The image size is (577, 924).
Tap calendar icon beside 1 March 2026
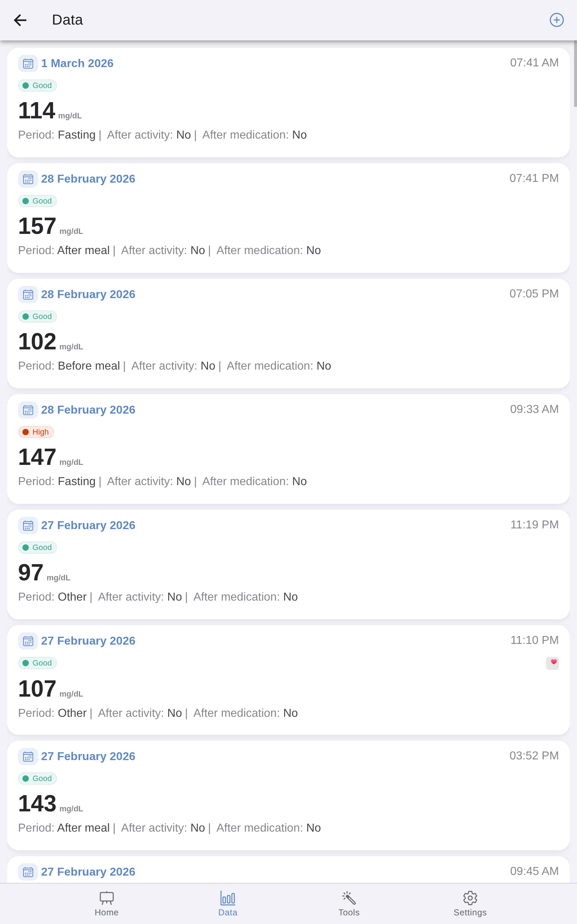tap(28, 64)
